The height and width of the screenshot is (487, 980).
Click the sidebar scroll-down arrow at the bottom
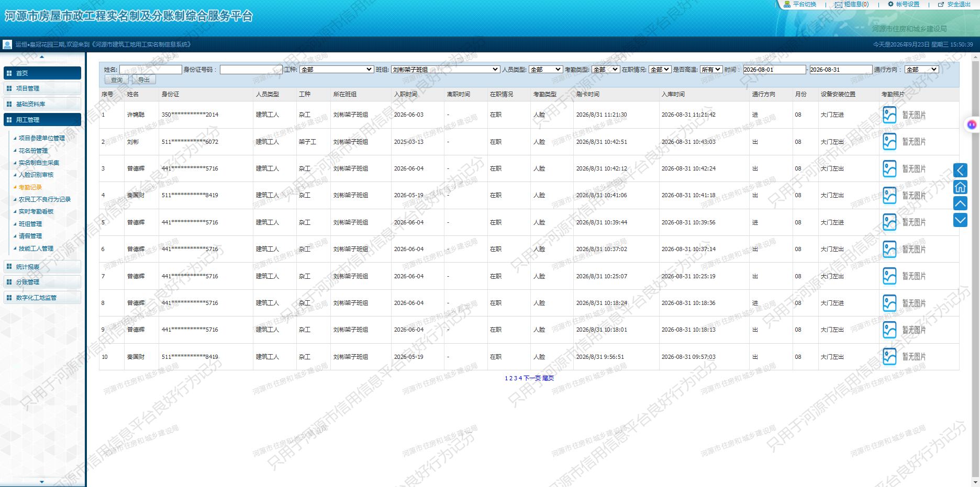(x=42, y=482)
